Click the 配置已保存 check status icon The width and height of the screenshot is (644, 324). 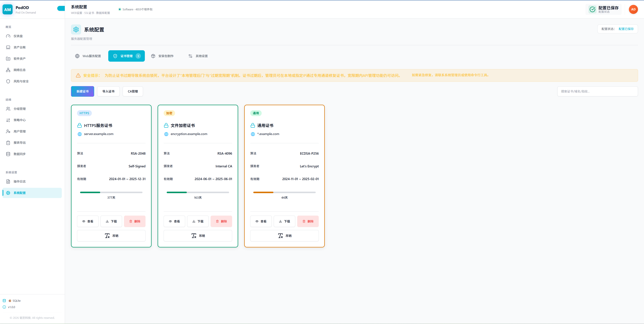click(x=592, y=10)
